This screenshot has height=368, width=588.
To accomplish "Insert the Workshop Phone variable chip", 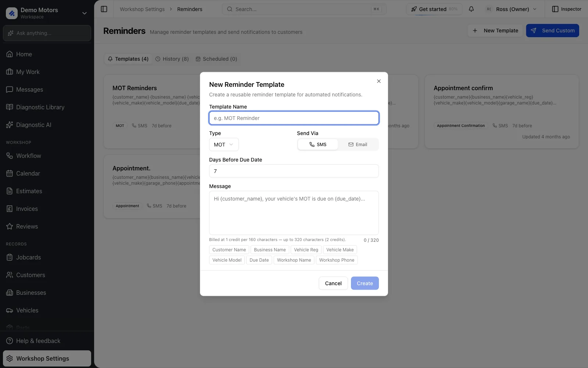I will click(337, 260).
